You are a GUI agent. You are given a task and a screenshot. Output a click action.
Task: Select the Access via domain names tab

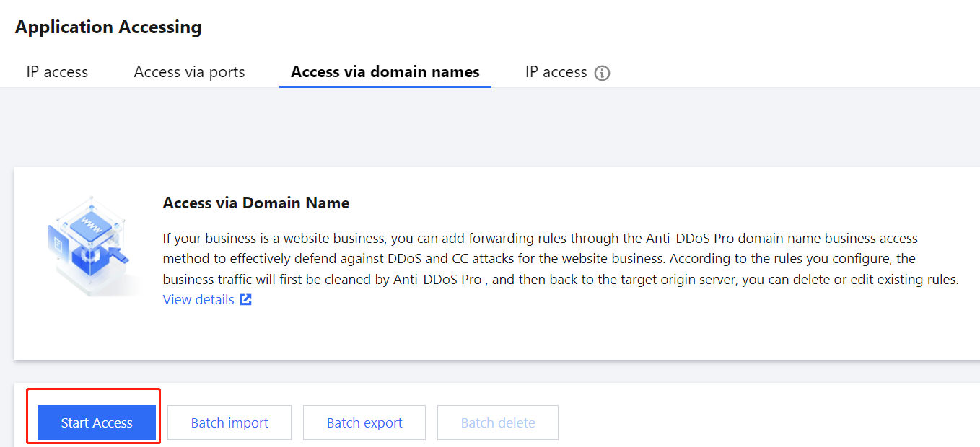click(385, 72)
